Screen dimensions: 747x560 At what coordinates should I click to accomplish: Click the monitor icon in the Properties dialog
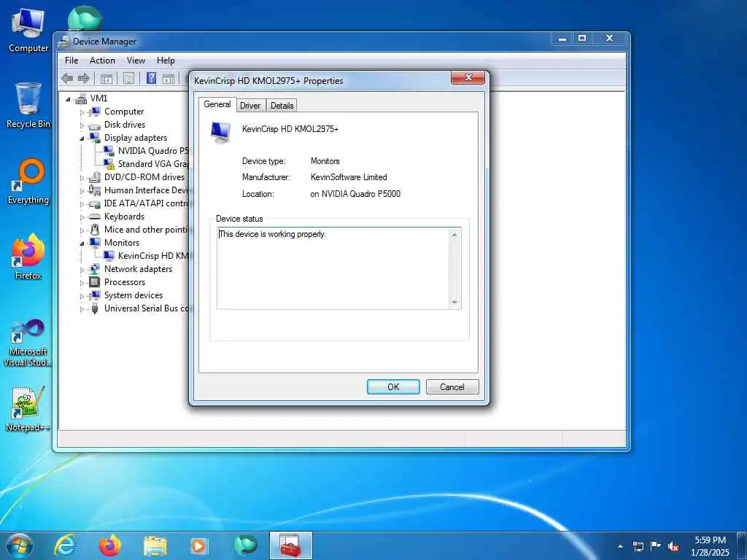(x=220, y=132)
